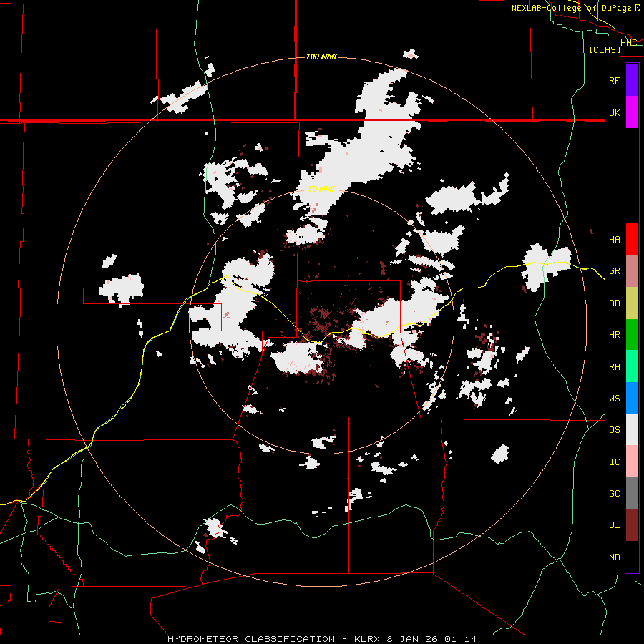The image size is (644, 644).
Task: Click the HR legend label
Action: click(x=614, y=335)
